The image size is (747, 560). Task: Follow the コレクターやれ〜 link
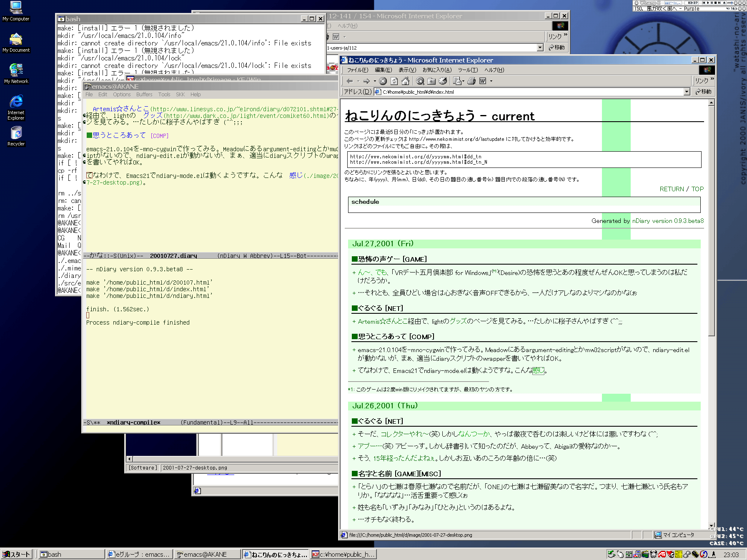pos(404,434)
